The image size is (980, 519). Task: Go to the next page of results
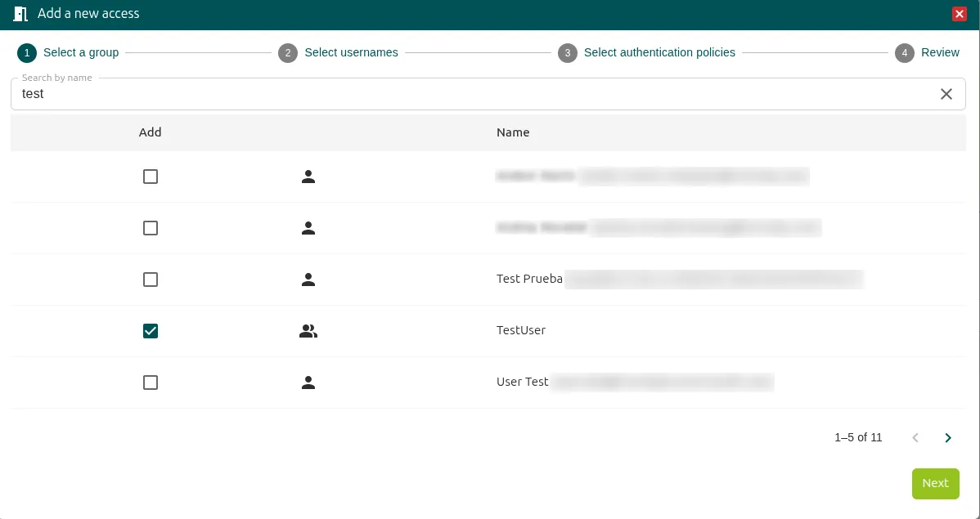(948, 438)
